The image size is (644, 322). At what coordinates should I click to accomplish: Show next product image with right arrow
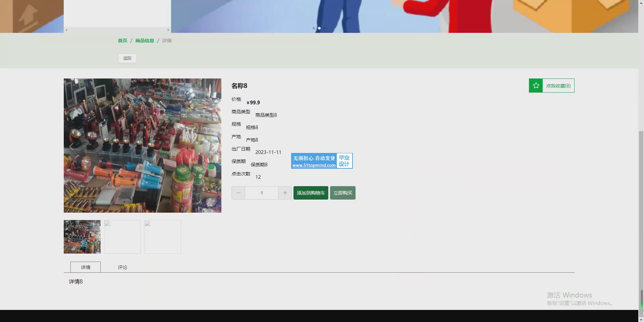tap(214, 146)
